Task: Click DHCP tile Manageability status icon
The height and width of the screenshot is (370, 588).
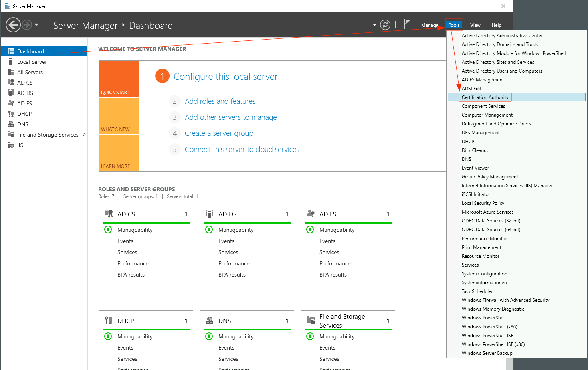Action: 108,336
